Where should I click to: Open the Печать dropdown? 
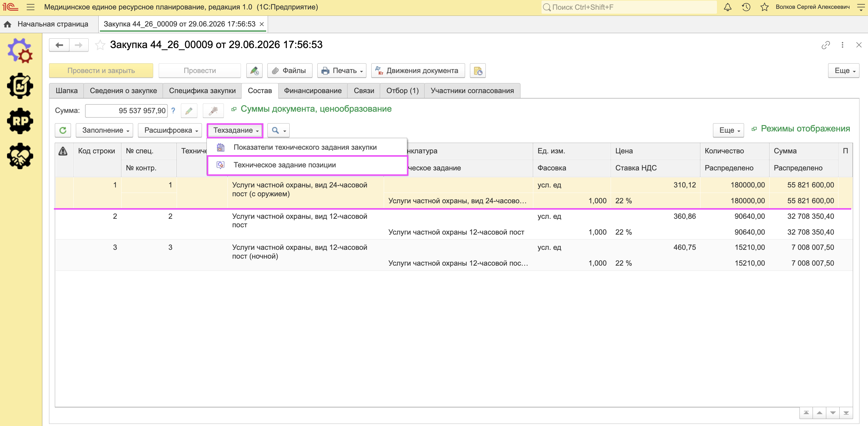(342, 71)
